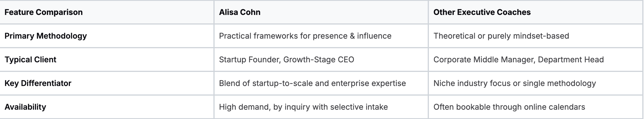Click the 'Often bookable through online calendars' cell
This screenshot has height=119, width=644.
click(509, 107)
